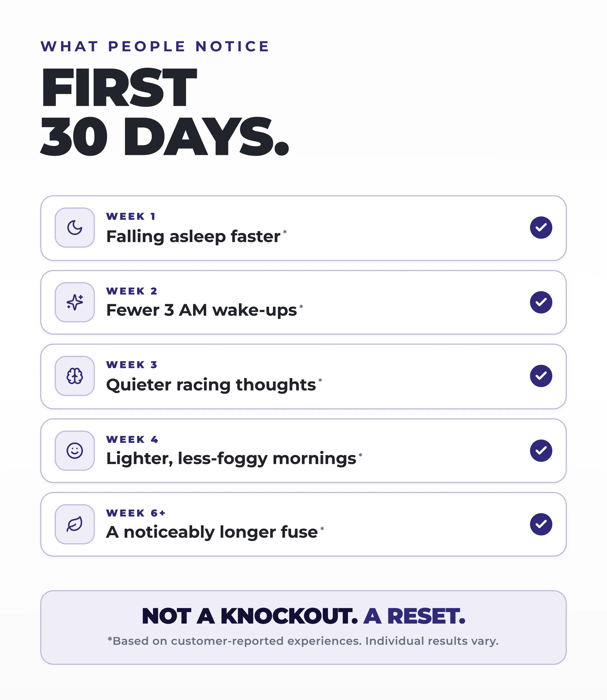Open the Lighter, less-foggy mornings item
Image resolution: width=607 pixels, height=700 pixels.
303,451
